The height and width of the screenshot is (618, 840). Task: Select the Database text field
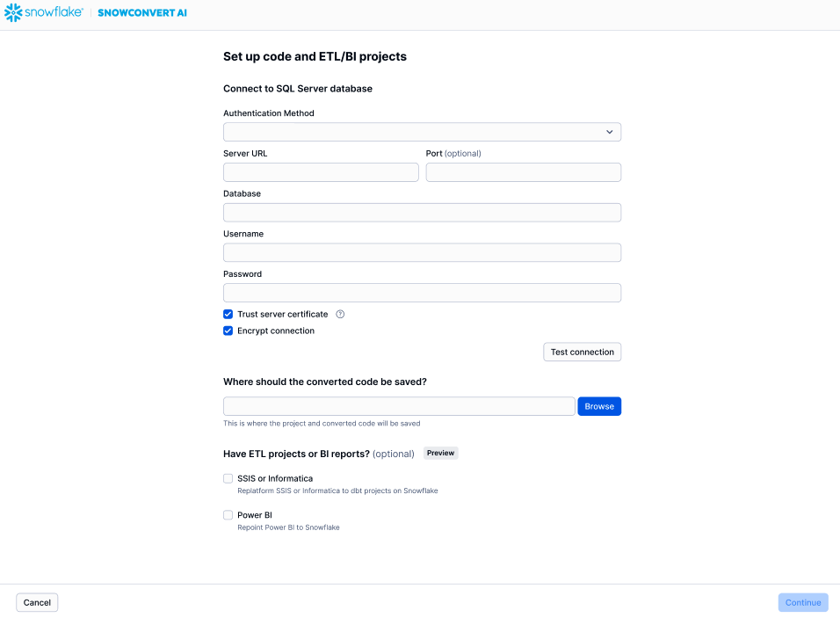tap(422, 213)
